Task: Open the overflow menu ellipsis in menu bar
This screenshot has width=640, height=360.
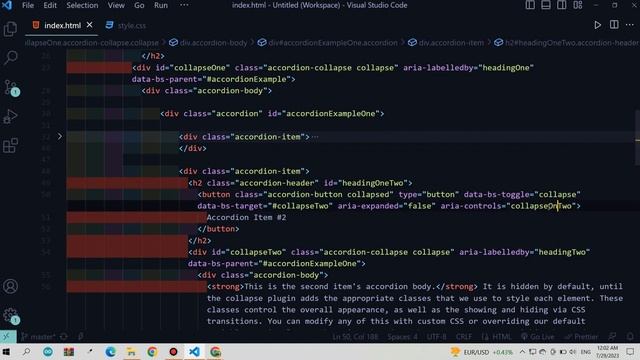Action: (x=184, y=5)
